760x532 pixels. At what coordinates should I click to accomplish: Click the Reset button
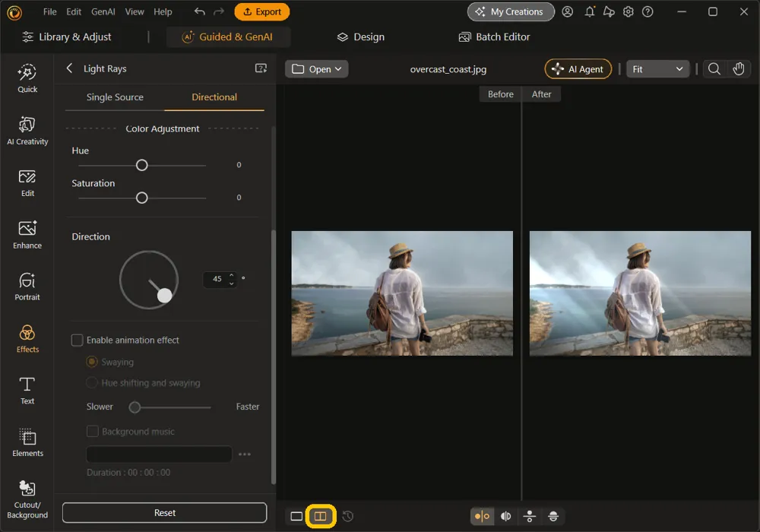point(164,512)
